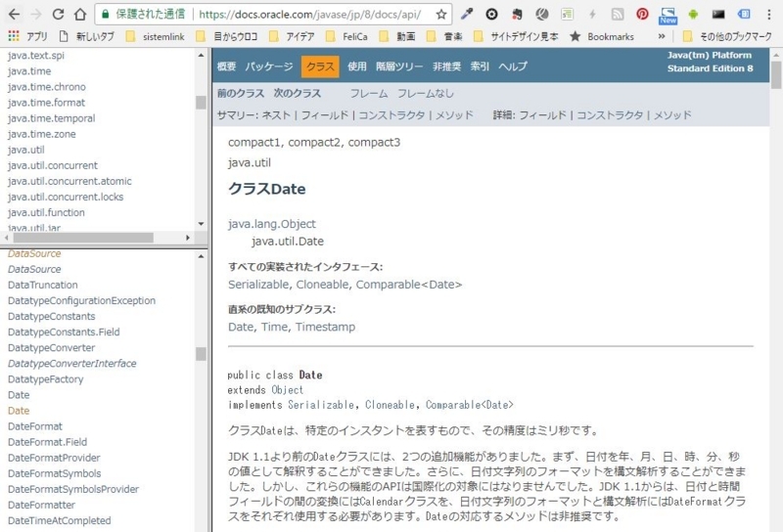Open the home page via house icon
Viewport: 783px width, 532px height.
pyautogui.click(x=80, y=14)
